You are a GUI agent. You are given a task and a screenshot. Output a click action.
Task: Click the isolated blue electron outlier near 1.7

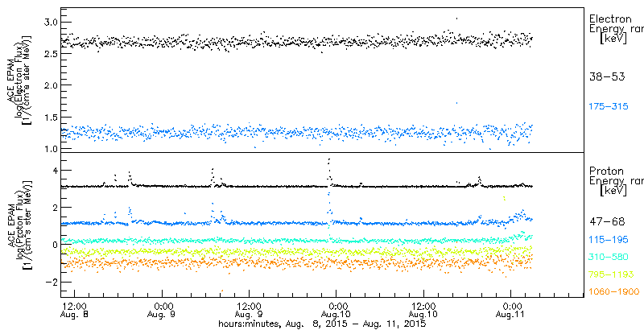click(x=456, y=102)
